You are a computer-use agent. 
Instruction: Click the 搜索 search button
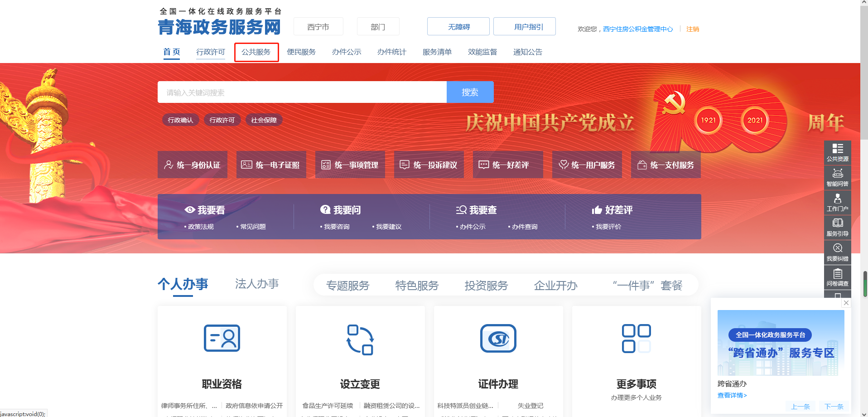pyautogui.click(x=470, y=92)
